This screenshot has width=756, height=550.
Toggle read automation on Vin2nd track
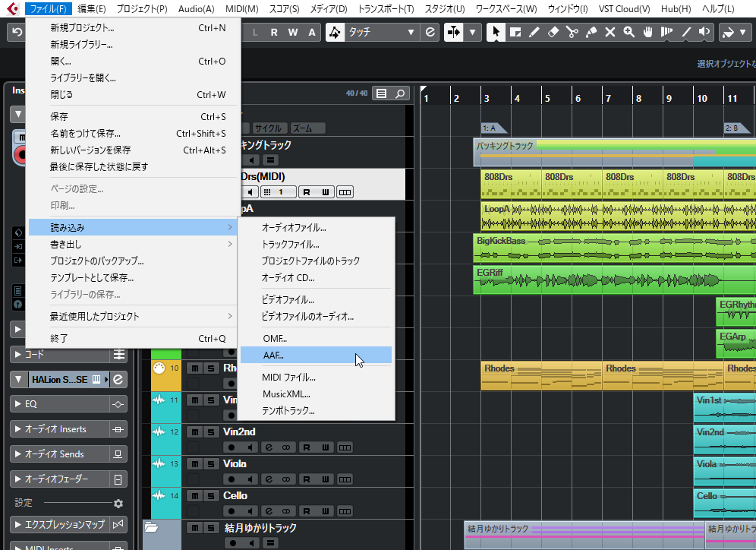(307, 447)
